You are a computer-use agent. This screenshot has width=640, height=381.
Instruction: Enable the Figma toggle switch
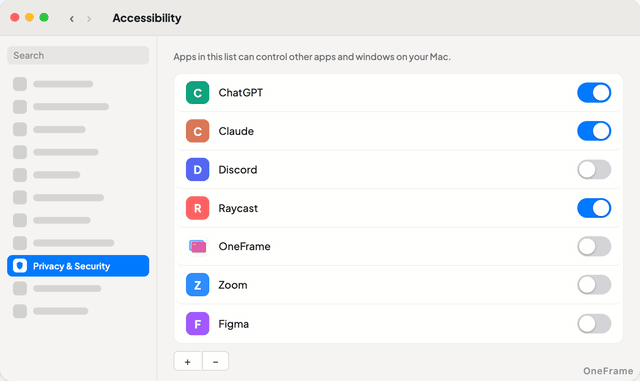pyautogui.click(x=594, y=324)
